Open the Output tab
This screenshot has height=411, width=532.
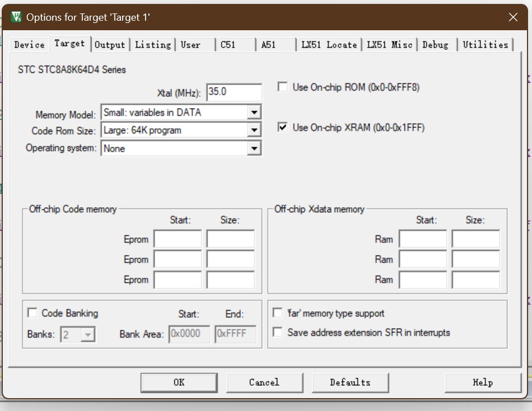[110, 45]
